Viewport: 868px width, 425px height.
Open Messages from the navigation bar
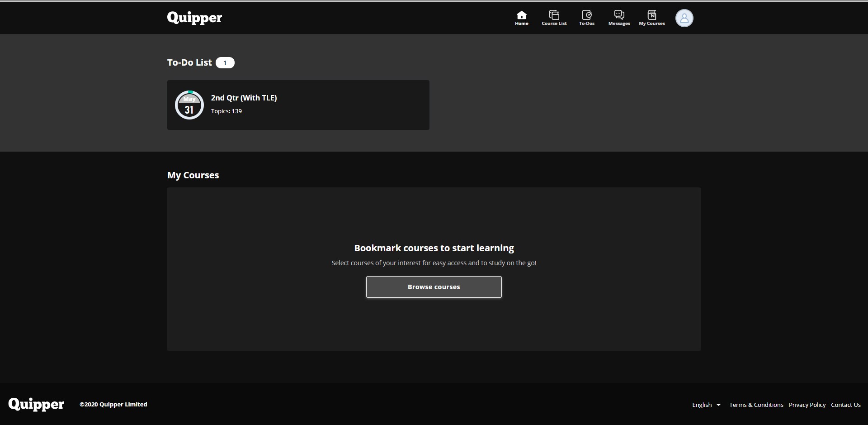point(618,17)
